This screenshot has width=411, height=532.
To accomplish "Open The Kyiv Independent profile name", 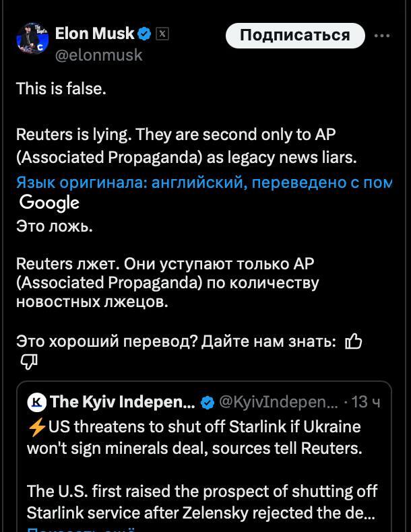I will coord(123,402).
